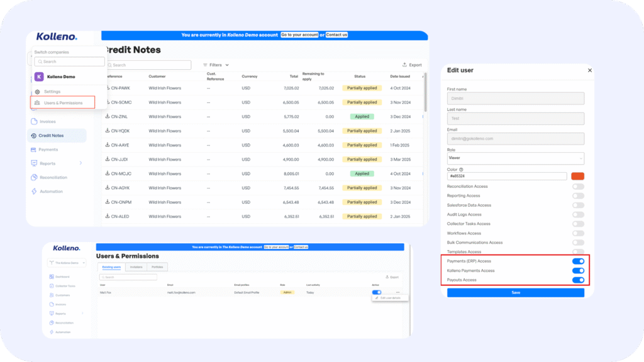Click the download icon beside CN-PAWK

click(107, 88)
